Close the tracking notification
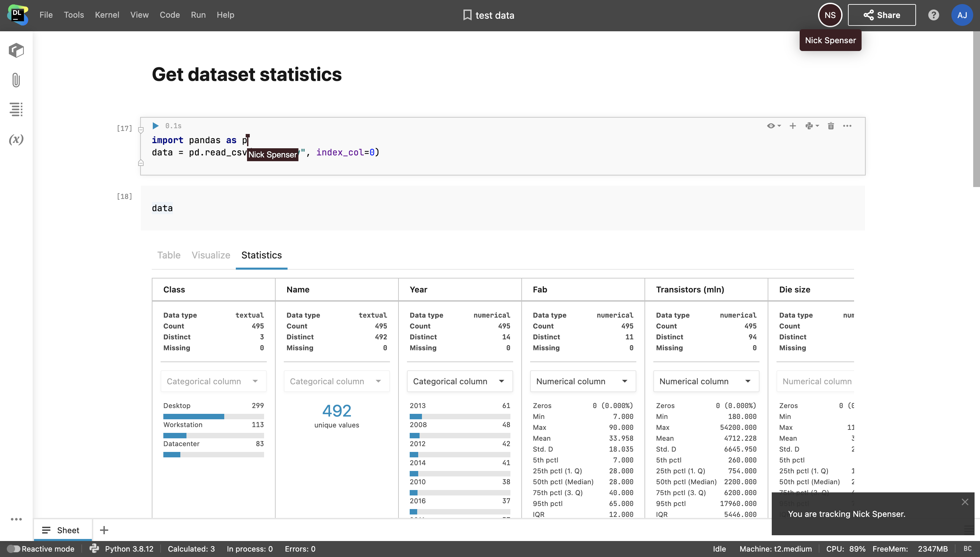 coord(965,502)
